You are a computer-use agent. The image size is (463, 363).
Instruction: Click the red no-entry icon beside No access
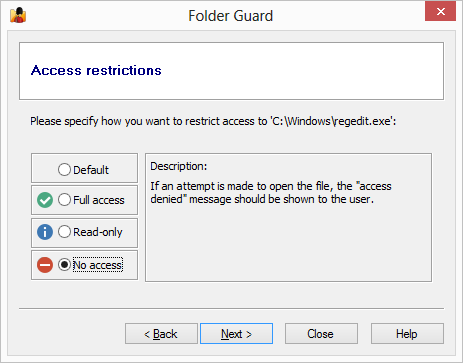point(45,265)
